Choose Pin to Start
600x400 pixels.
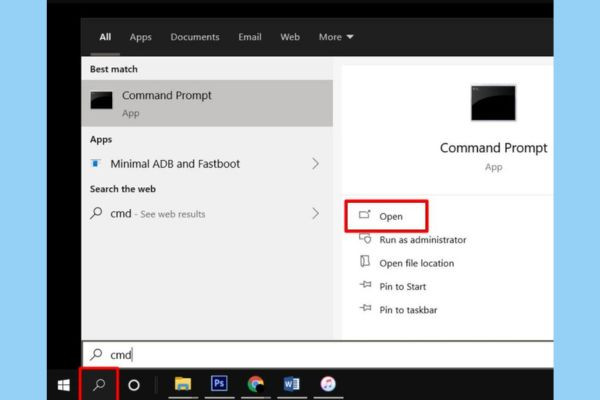(x=403, y=287)
